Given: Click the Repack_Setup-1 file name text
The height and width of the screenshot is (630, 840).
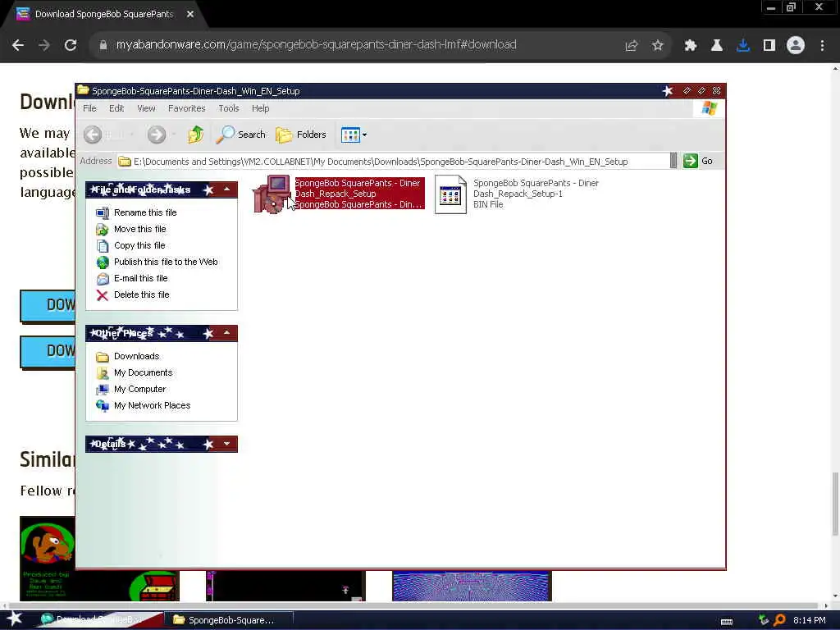Looking at the screenshot, I should [536, 189].
